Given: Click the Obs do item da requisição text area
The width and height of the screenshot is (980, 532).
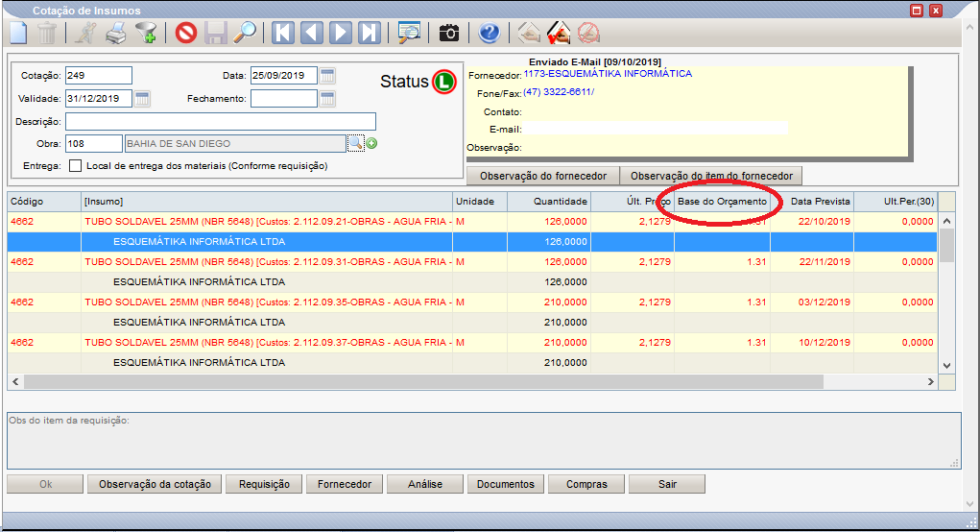Looking at the screenshot, I should click(484, 441).
